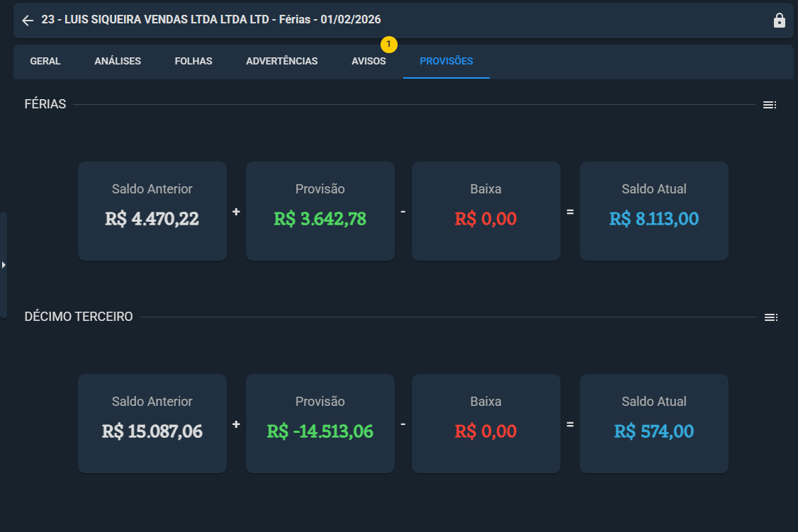Select the Provisões tab

point(446,61)
